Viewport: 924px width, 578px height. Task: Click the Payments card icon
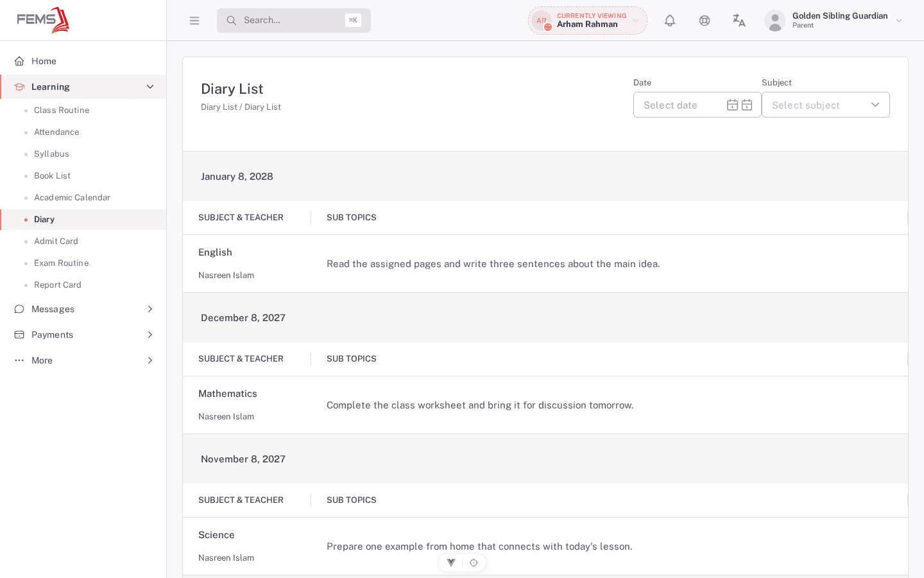(x=19, y=335)
